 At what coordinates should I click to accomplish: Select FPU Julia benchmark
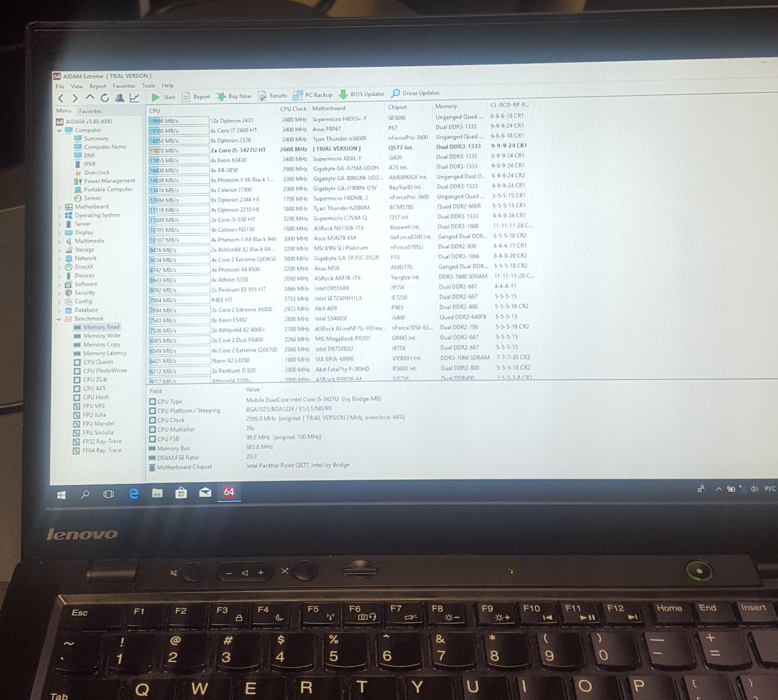tap(89, 415)
